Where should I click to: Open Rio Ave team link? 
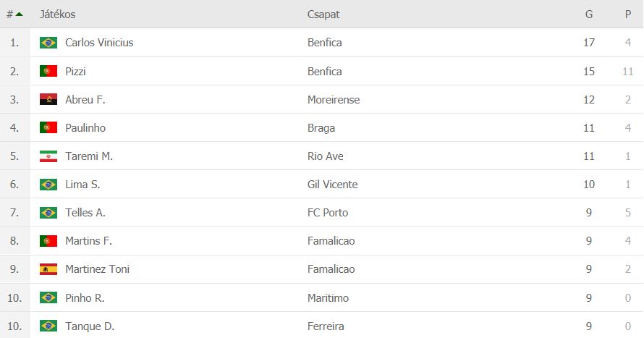pyautogui.click(x=326, y=156)
